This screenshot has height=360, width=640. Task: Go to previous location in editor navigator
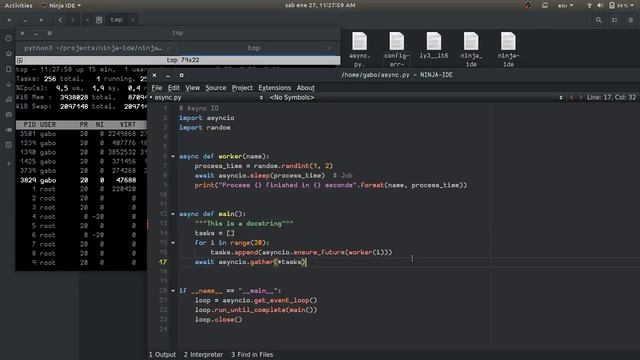tap(571, 98)
